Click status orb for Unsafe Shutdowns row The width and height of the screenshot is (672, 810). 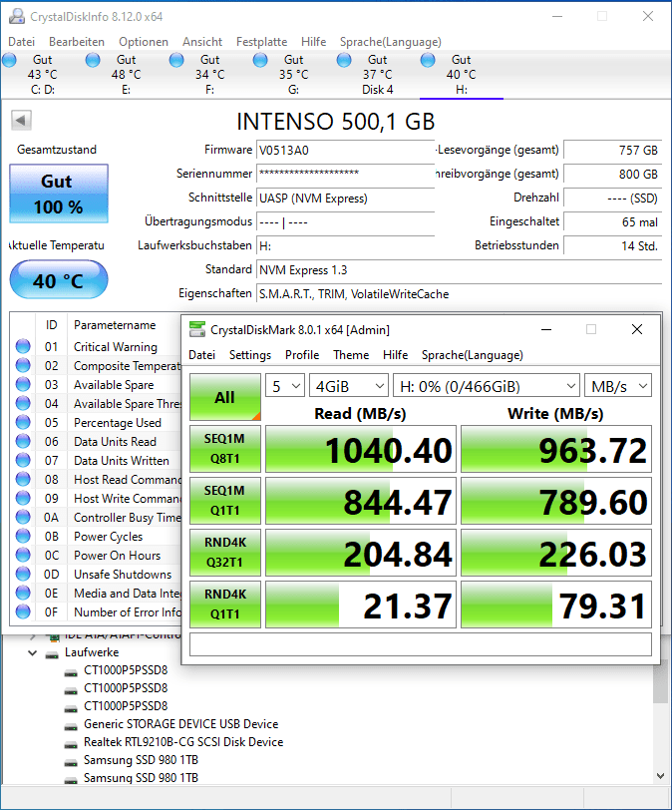[x=23, y=574]
